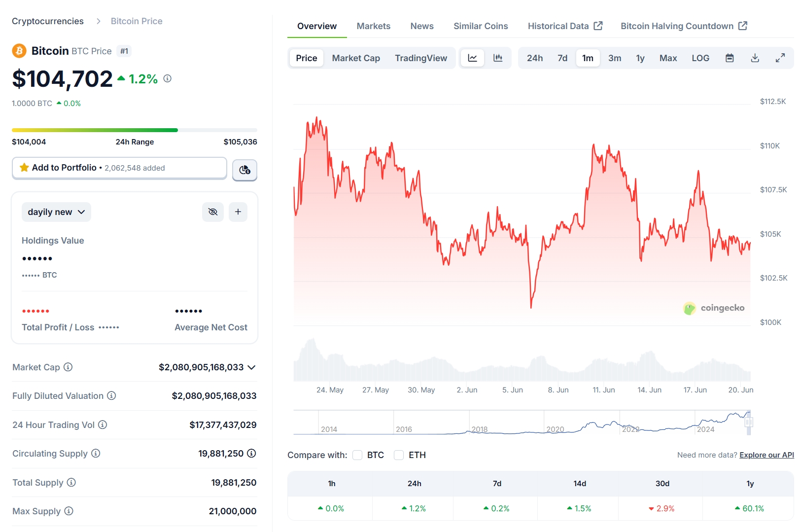
Task: Click the star Add to Portfolio icon
Action: point(24,168)
